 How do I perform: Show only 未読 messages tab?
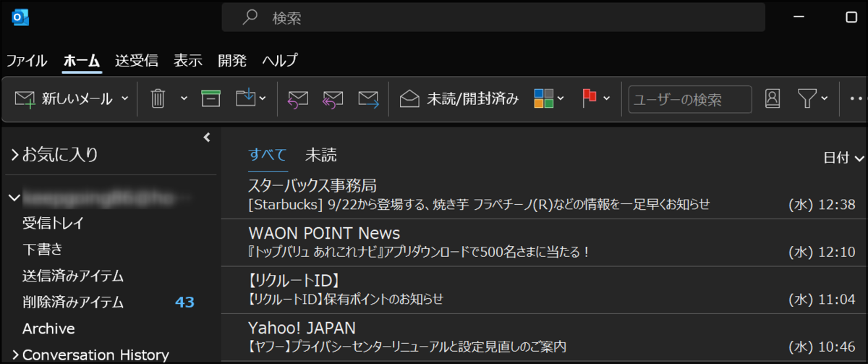[320, 155]
